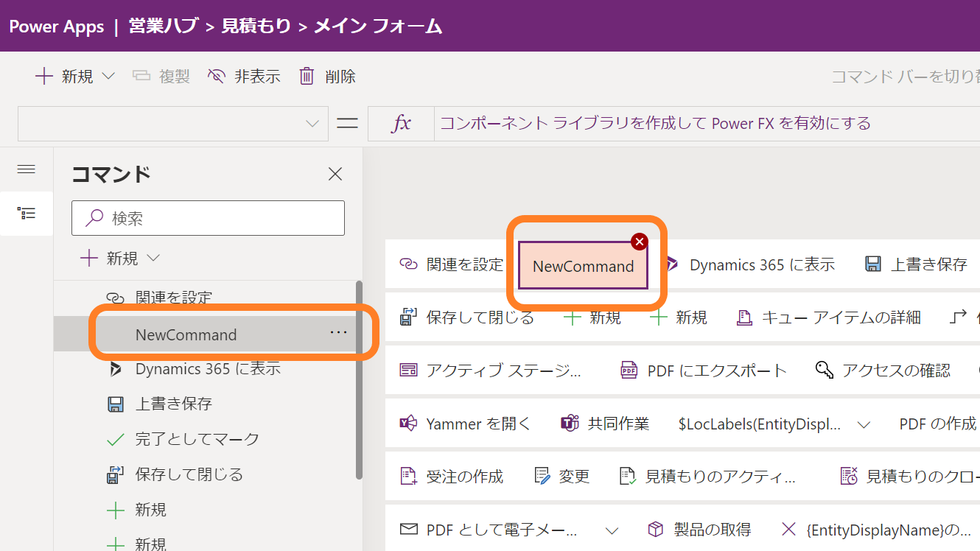
Task: Click Dynamics 365 に表示 icon on command bar preview
Action: pyautogui.click(x=671, y=264)
